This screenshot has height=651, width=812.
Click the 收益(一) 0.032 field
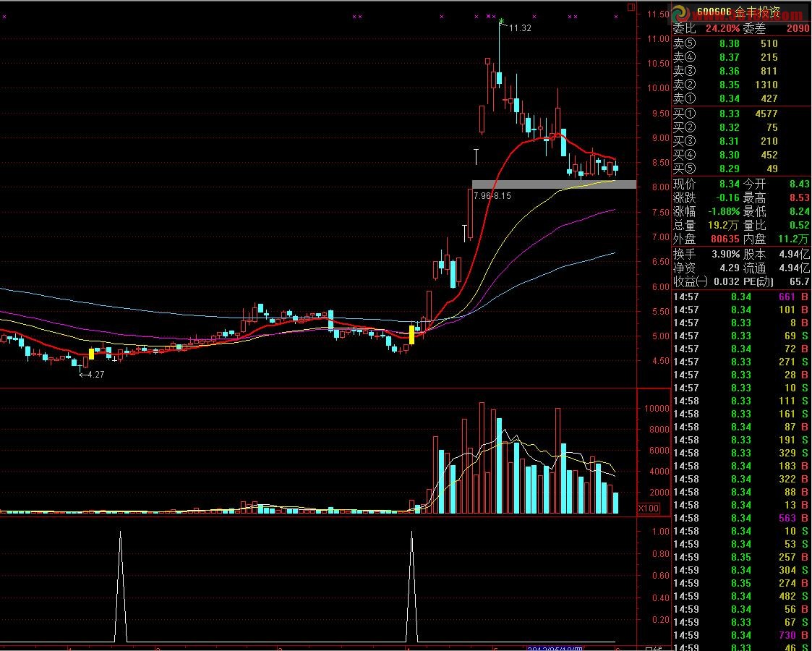click(x=706, y=281)
